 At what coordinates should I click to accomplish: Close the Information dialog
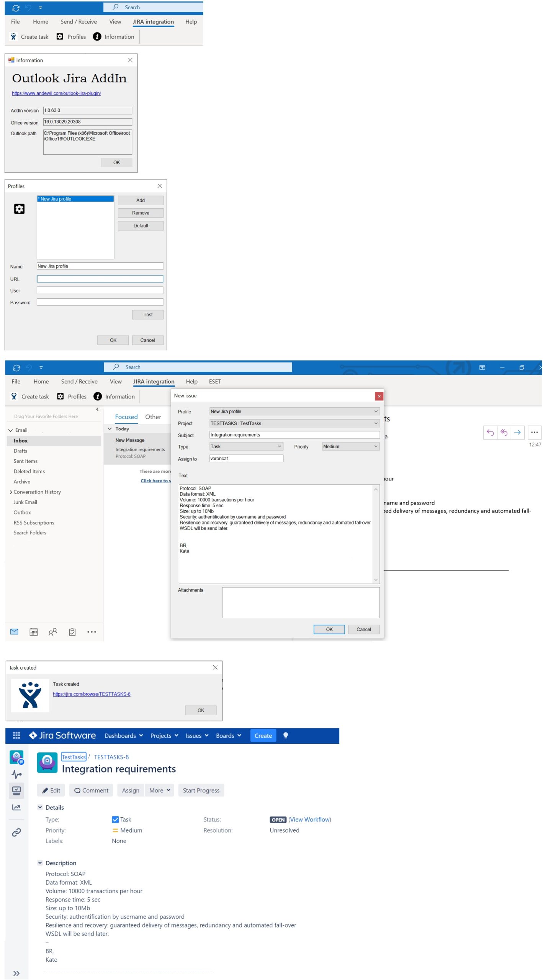click(x=130, y=60)
